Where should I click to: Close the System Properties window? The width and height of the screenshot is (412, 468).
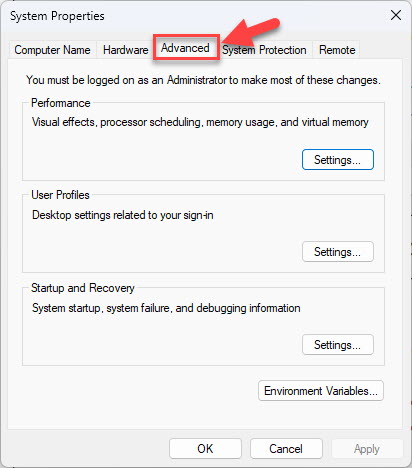[x=396, y=15]
